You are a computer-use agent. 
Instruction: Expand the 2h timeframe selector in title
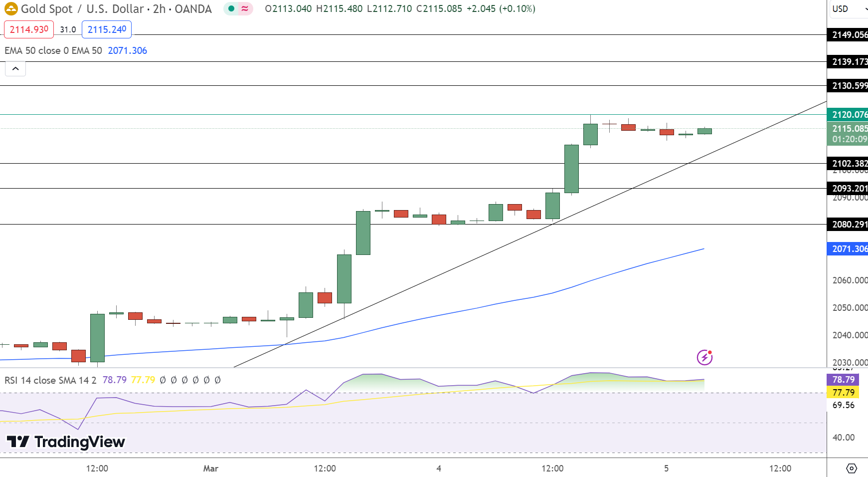click(159, 8)
